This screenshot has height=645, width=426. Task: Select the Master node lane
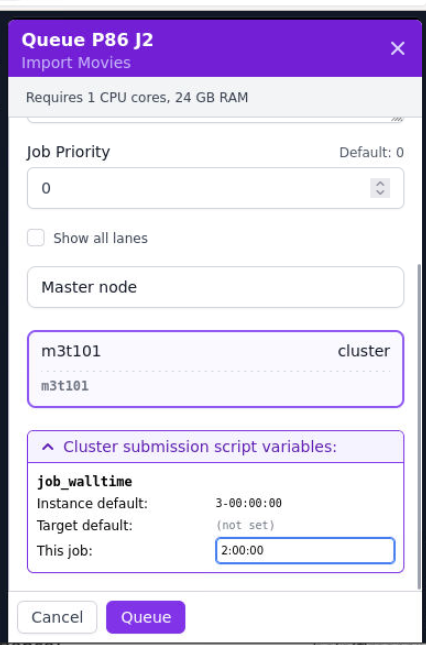215,287
